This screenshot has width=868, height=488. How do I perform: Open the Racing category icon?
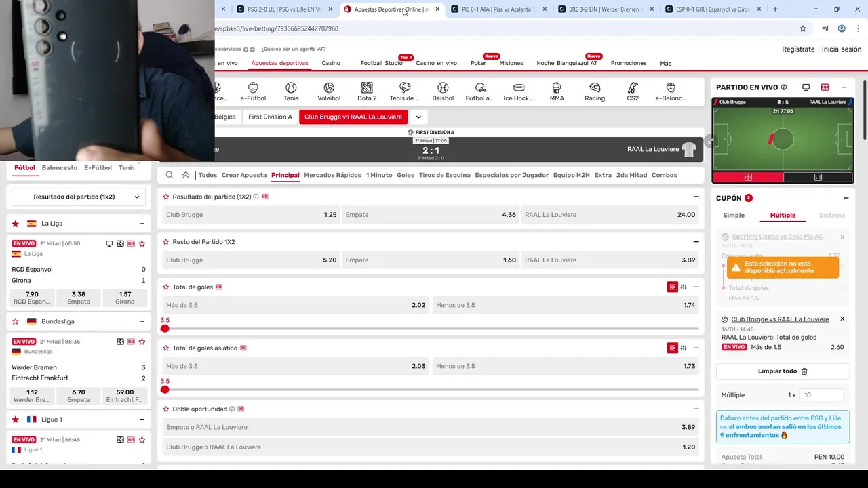point(595,91)
